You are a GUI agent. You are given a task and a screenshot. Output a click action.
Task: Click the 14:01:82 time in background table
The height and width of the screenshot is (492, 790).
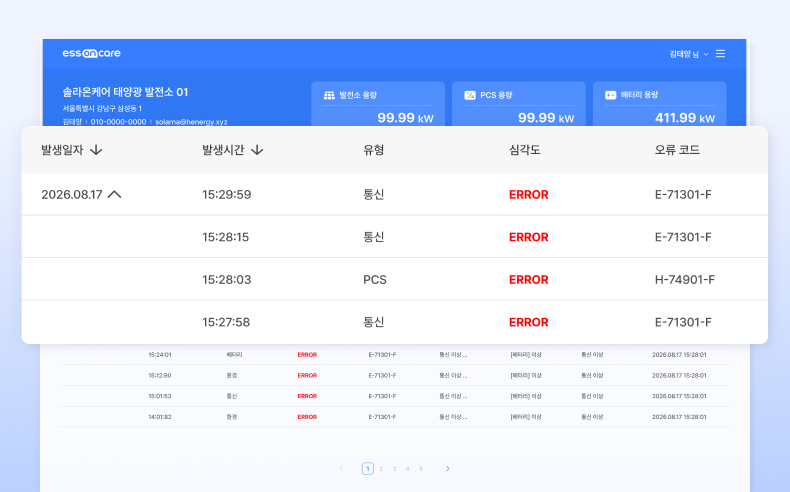point(160,417)
